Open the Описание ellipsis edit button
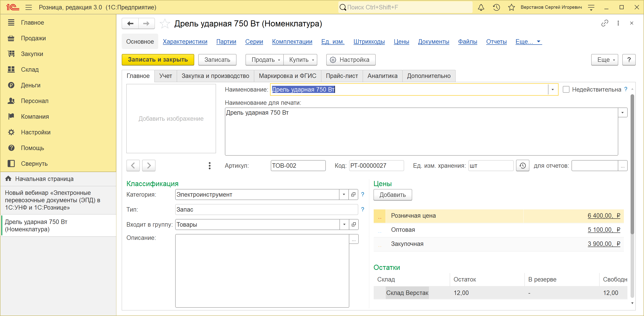The width and height of the screenshot is (644, 316). point(354,239)
